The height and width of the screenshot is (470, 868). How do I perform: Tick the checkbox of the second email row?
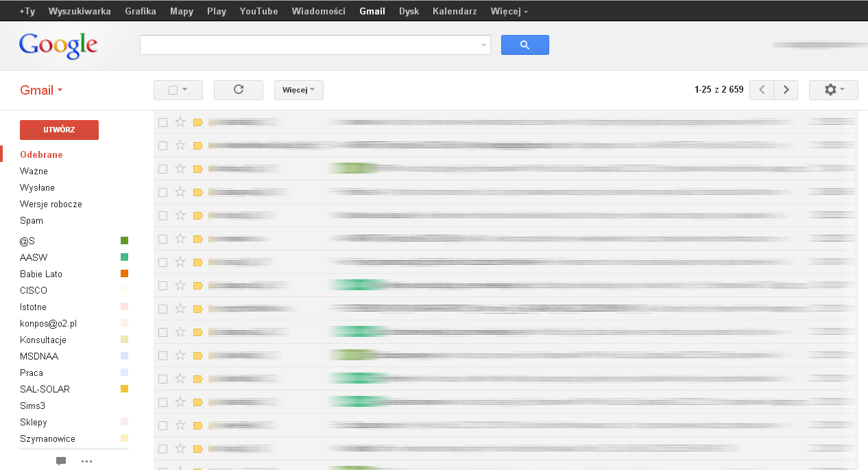pos(163,145)
